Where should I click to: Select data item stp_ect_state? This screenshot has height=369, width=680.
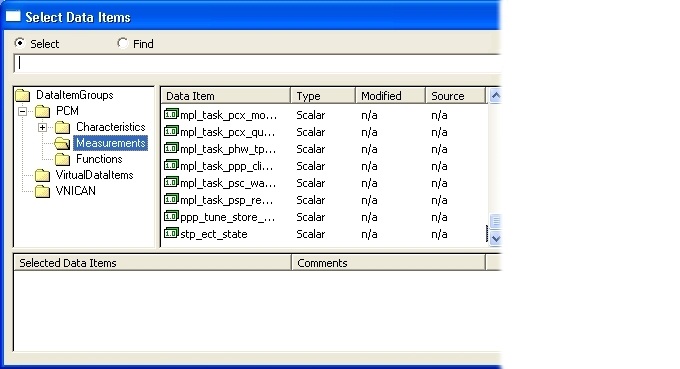(214, 234)
